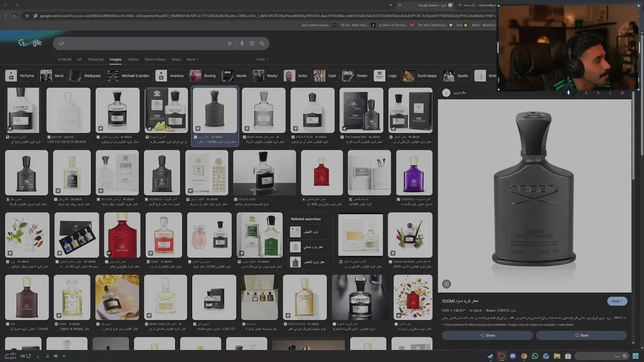644x362 pixels.
Task: Show the previous image in preview panel
Action: [586, 93]
